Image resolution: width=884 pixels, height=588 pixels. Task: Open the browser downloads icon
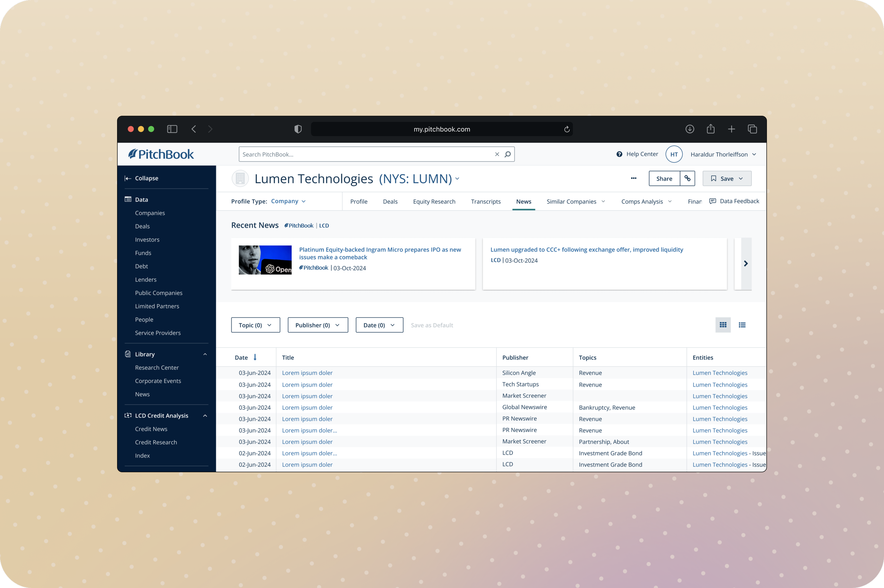coord(690,129)
